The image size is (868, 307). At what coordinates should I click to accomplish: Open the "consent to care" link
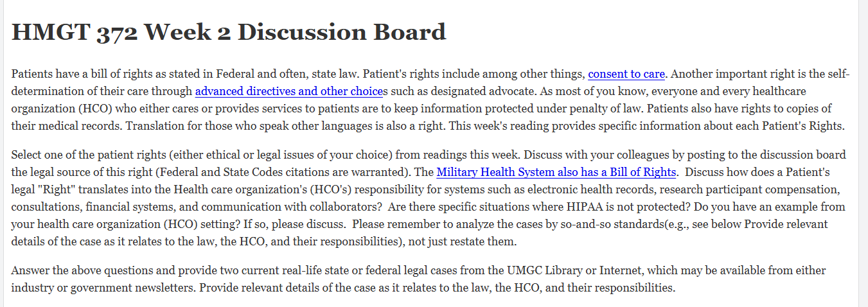coord(626,74)
